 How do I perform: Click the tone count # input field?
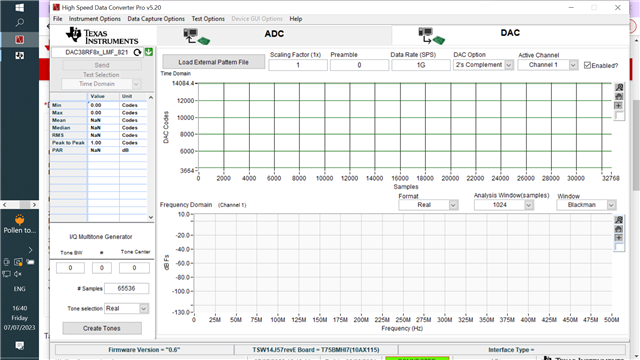tap(102, 268)
